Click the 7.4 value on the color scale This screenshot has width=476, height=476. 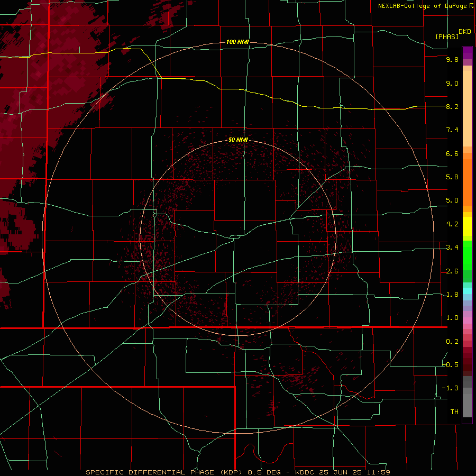(x=452, y=130)
